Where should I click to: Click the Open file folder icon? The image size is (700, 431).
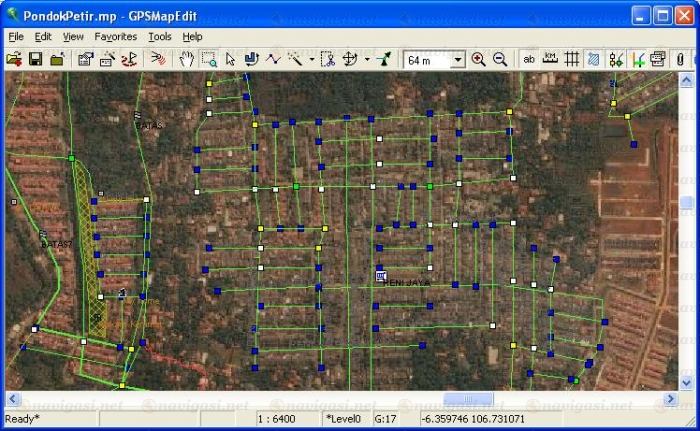[x=14, y=60]
